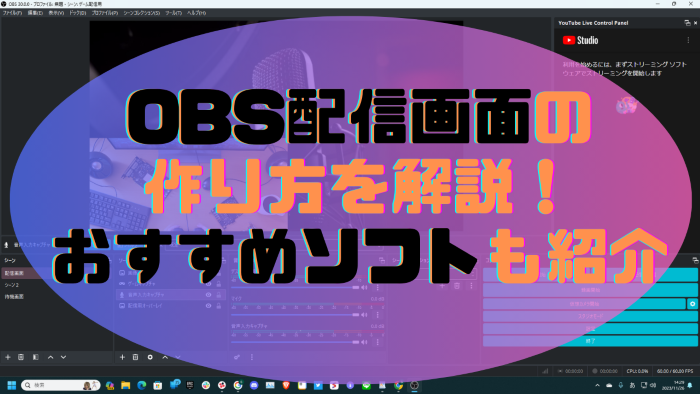Open Windows Start menu
The height and width of the screenshot is (394, 700).
(x=12, y=386)
